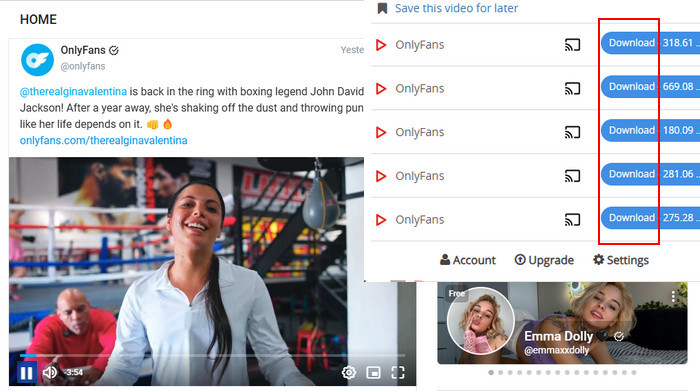Cast the 318.61 video row
Screen dimensions: 700x391
(572, 45)
